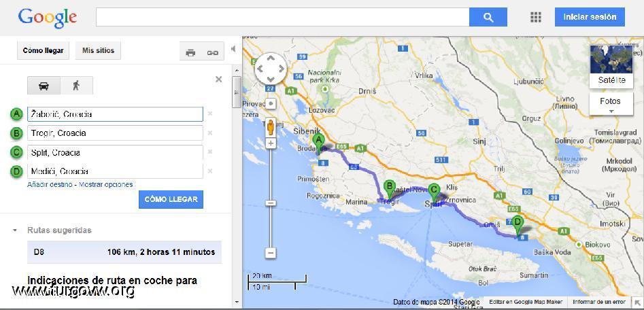Screen dimensions: 644x310
Task: Click green marker C beside Split field
Action: point(16,152)
